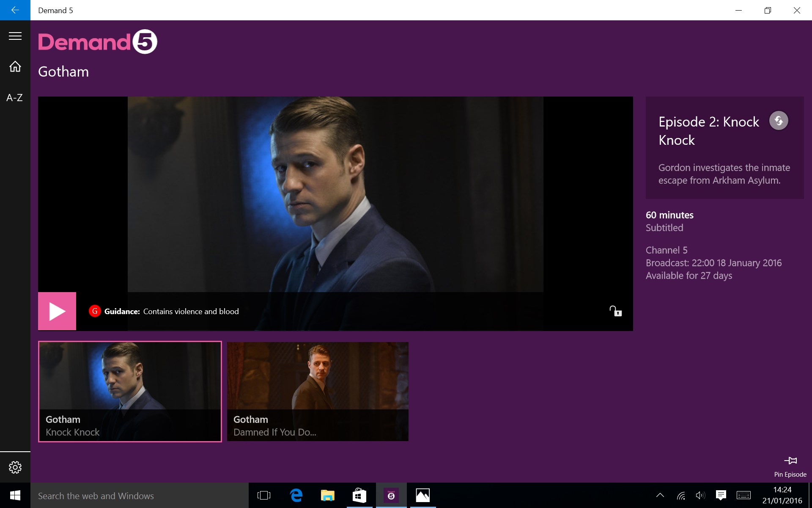Click the back arrow in title bar
This screenshot has height=508, width=812.
tap(15, 10)
